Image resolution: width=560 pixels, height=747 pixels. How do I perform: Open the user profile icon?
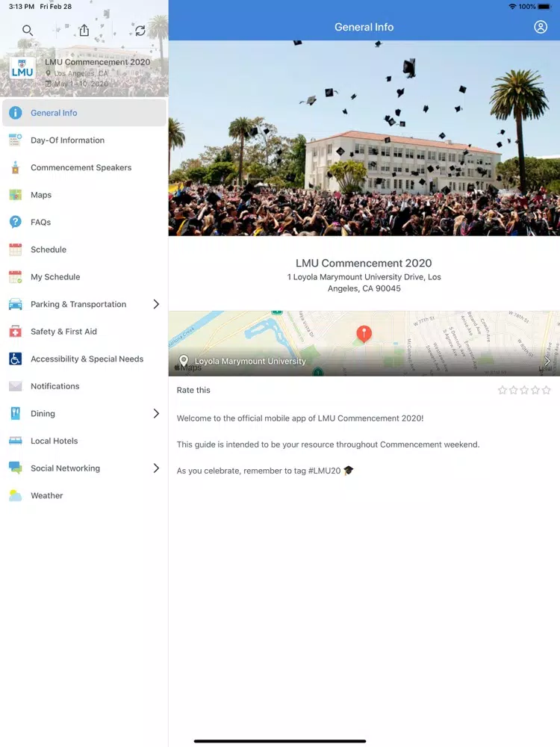[541, 27]
